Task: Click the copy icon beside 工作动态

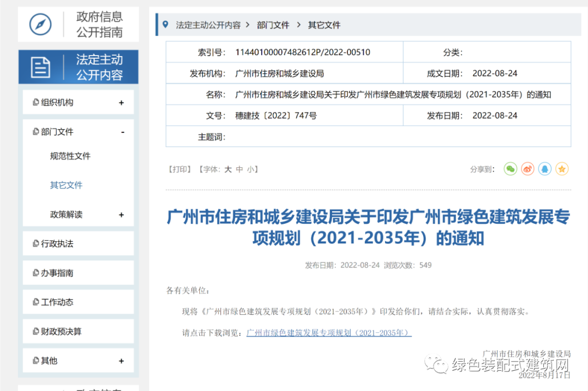Action: tap(35, 302)
